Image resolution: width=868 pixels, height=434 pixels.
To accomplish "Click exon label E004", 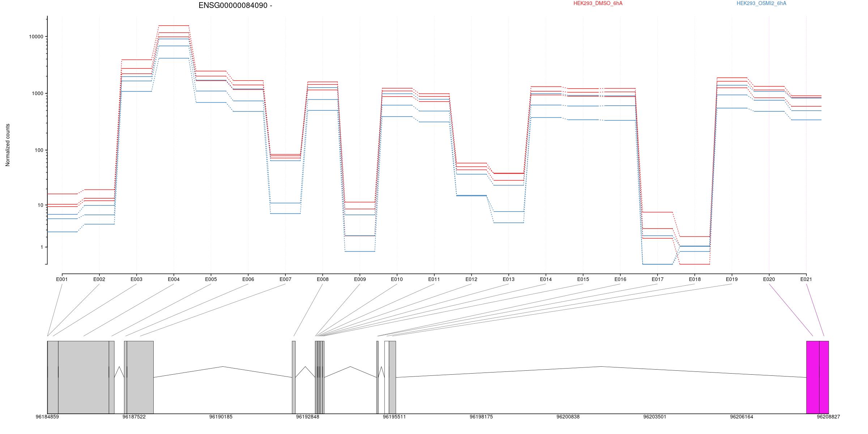I will coord(174,279).
